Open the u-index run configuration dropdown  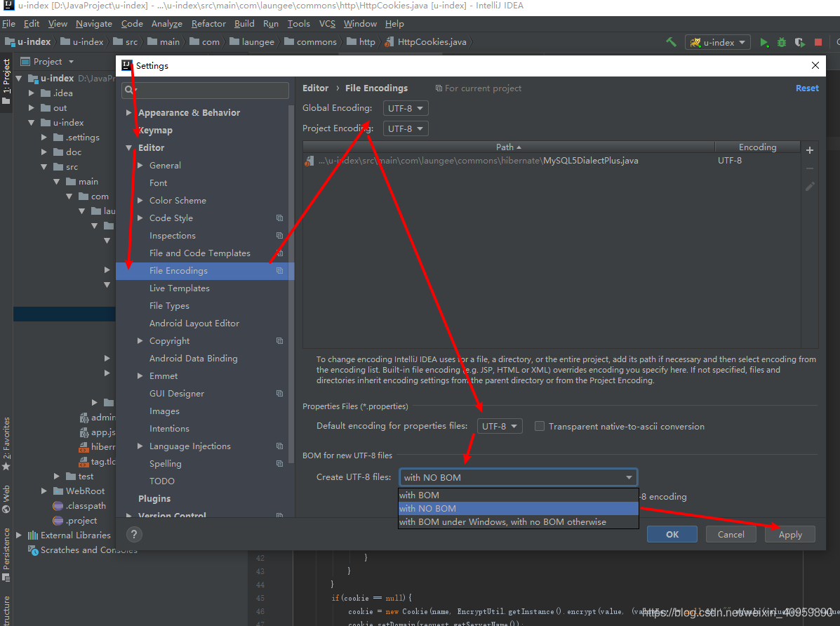pos(718,42)
